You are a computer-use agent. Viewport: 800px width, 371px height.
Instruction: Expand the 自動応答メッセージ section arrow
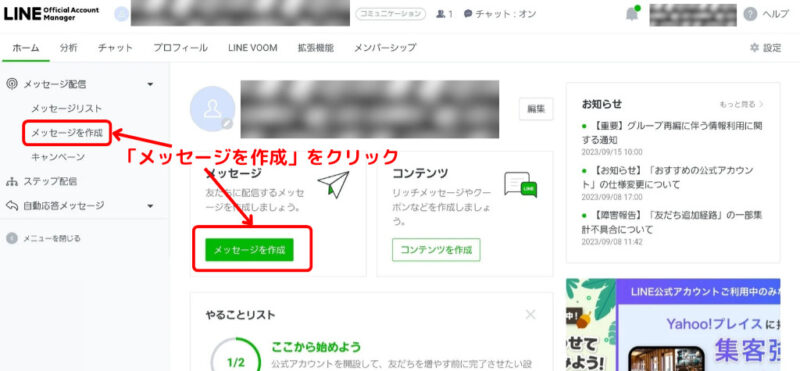click(149, 206)
